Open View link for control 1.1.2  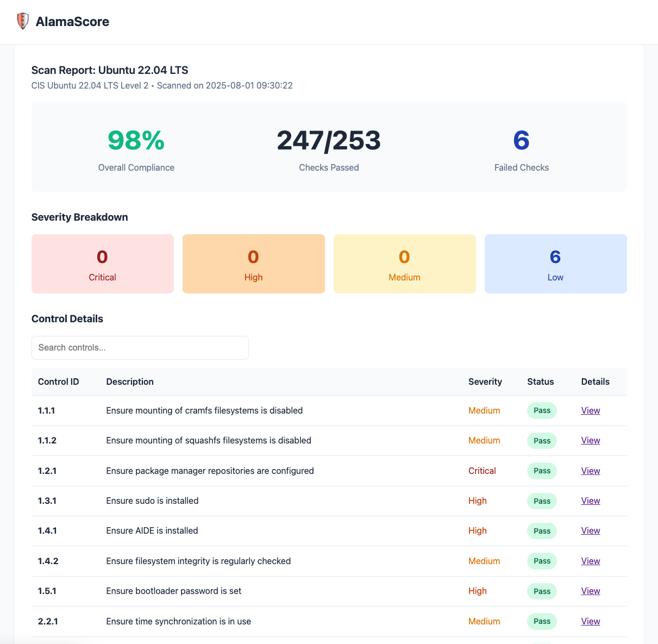591,440
